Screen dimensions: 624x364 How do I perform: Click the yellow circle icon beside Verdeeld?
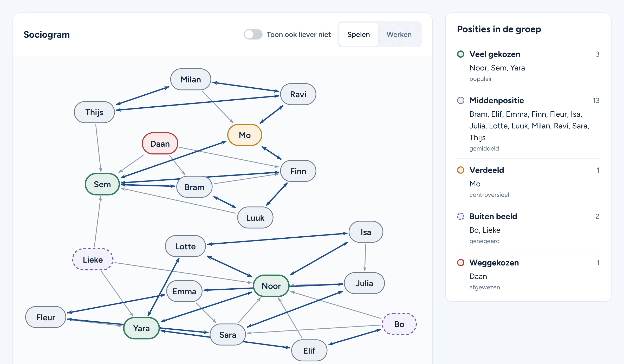[460, 170]
